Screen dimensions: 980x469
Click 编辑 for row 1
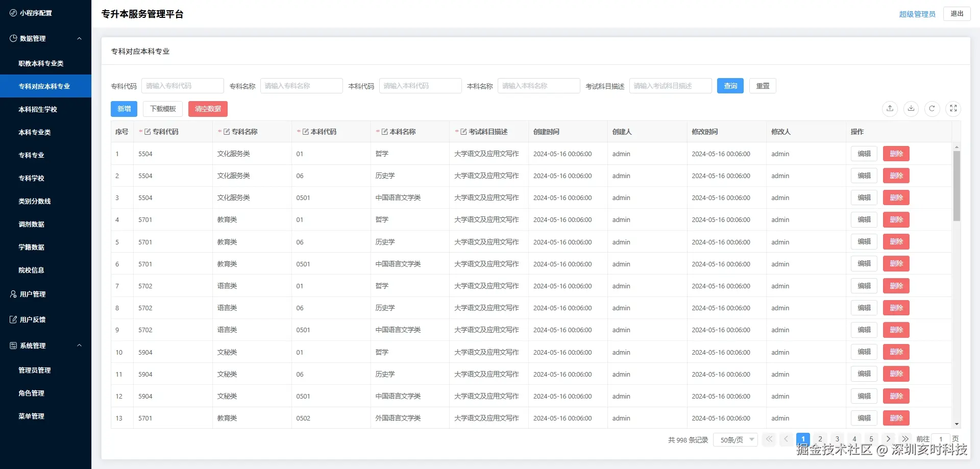tap(864, 154)
